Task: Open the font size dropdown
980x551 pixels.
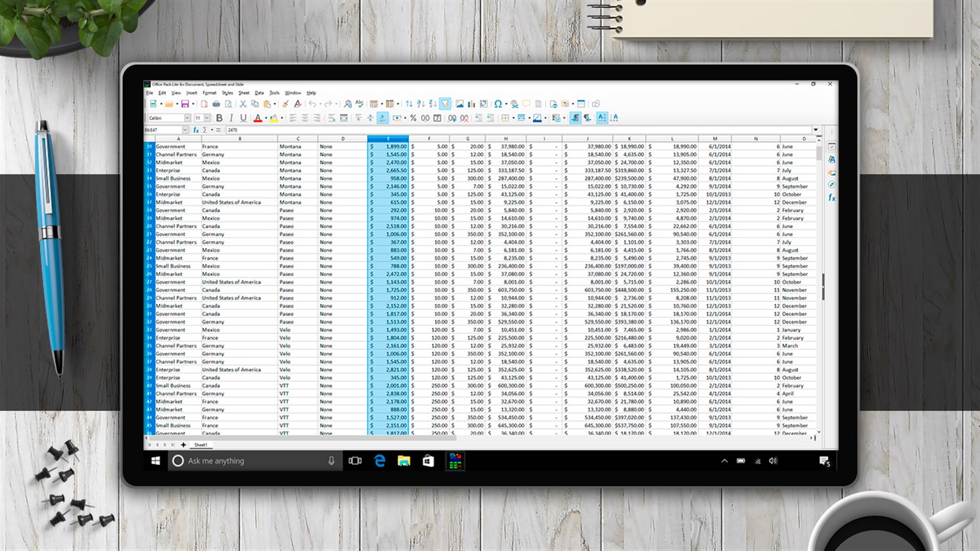Action: [207, 118]
